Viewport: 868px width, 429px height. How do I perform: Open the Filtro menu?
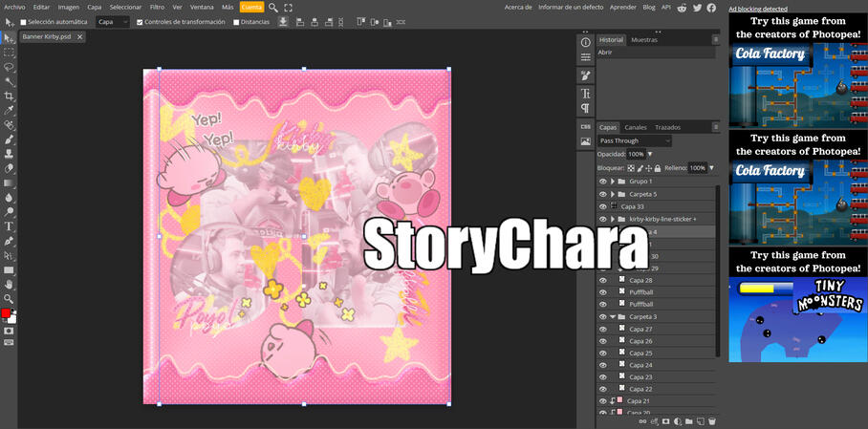tap(157, 7)
